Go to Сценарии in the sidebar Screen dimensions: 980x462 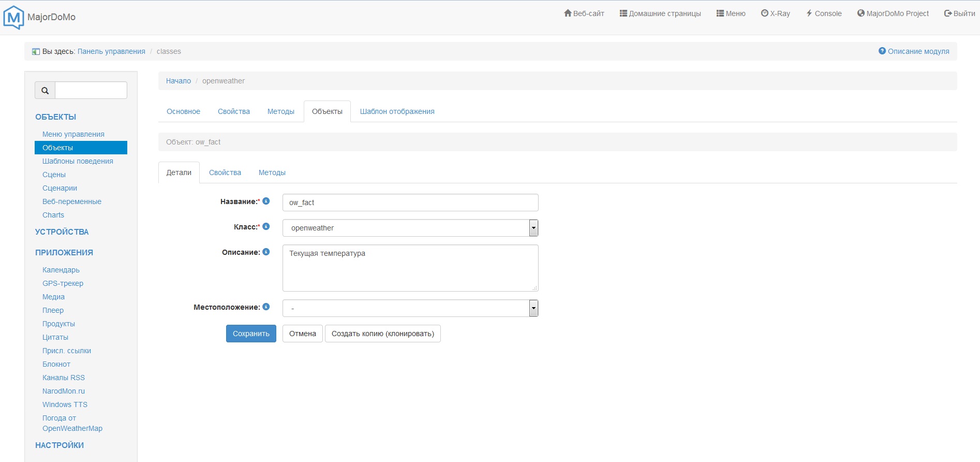tap(60, 188)
